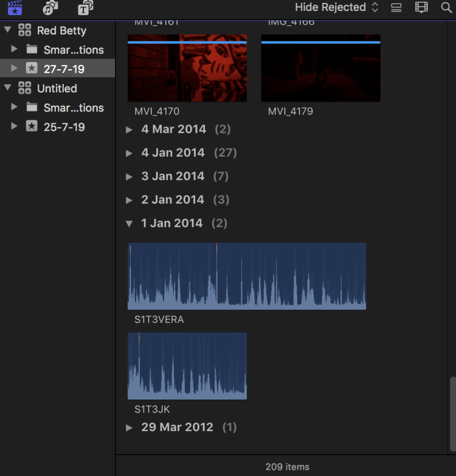Click the search magnifier icon

point(446,8)
